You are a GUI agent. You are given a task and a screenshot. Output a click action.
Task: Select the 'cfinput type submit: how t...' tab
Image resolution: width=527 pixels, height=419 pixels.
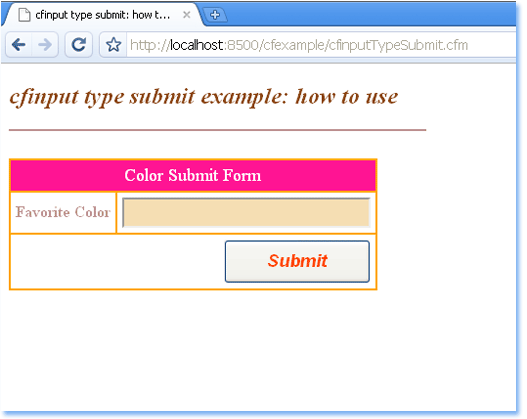pyautogui.click(x=103, y=15)
